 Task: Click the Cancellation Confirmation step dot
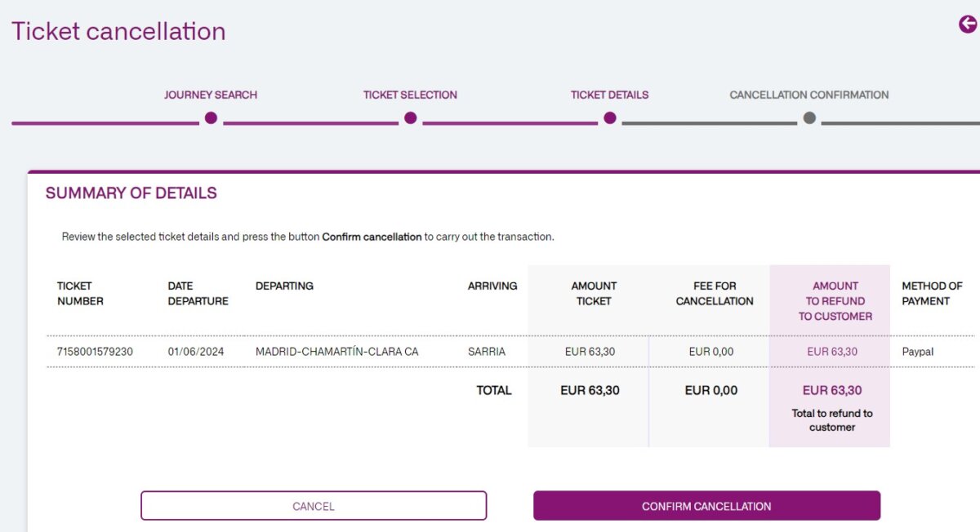(x=809, y=118)
